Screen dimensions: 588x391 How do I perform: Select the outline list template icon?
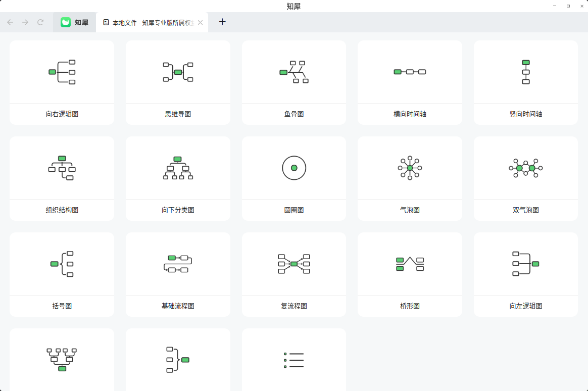[x=294, y=360]
